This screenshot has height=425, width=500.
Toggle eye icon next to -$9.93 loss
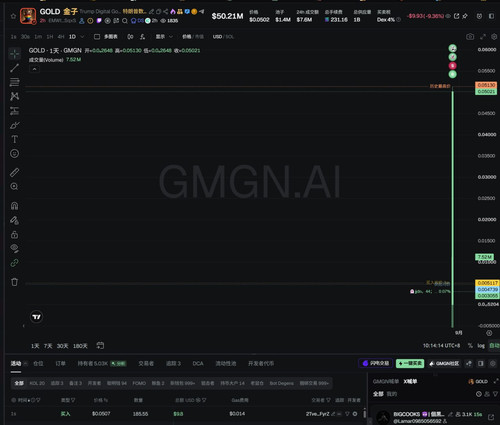click(x=448, y=16)
